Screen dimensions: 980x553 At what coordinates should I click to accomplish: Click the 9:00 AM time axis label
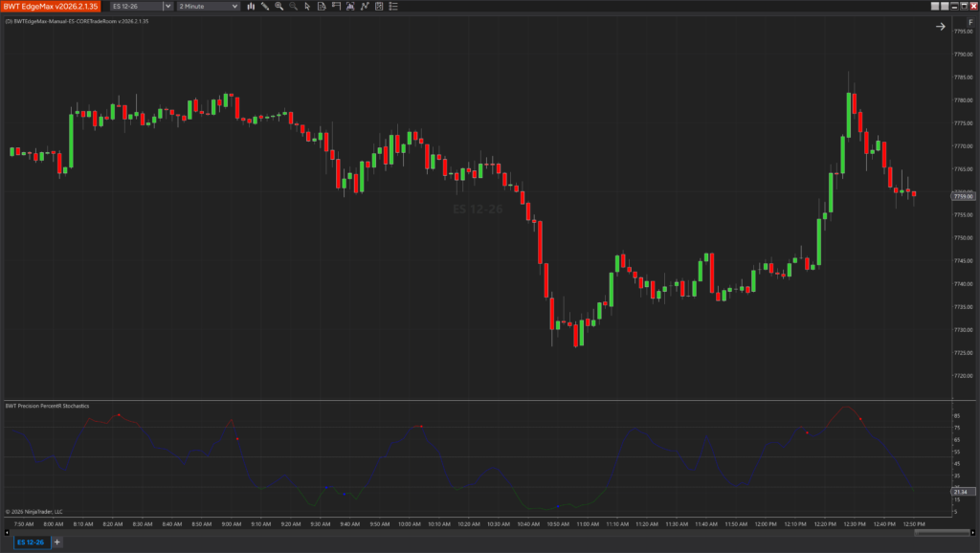pos(232,524)
